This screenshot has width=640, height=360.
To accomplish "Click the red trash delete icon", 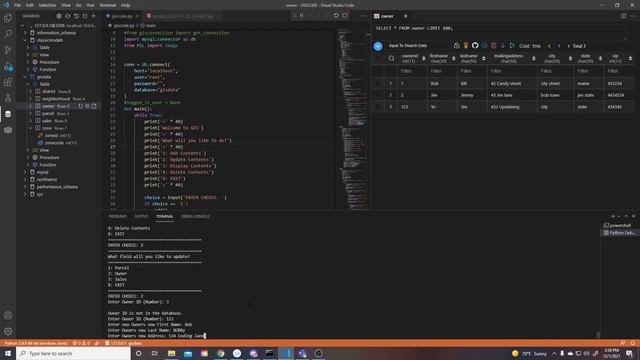I will tap(493, 46).
